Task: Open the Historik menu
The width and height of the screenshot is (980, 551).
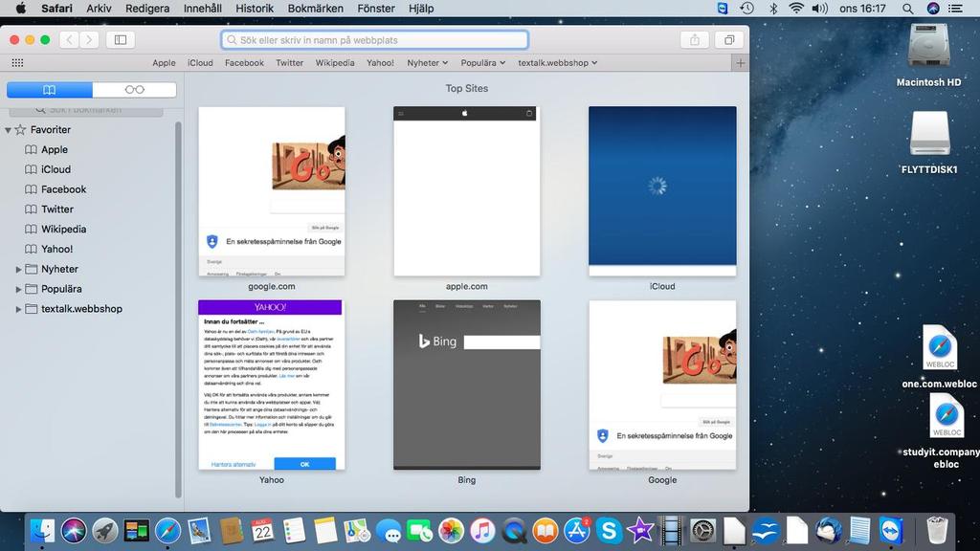Action: click(x=255, y=8)
